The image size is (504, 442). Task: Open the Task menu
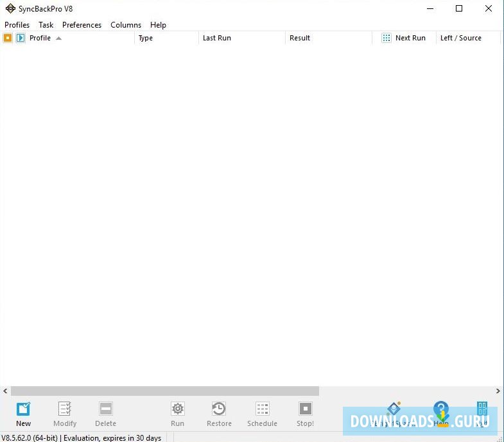46,25
